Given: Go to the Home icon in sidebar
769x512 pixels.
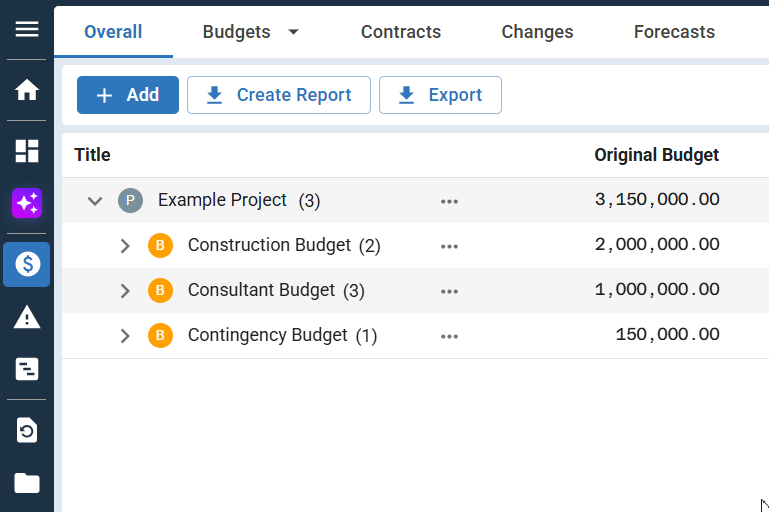Looking at the screenshot, I should (27, 90).
